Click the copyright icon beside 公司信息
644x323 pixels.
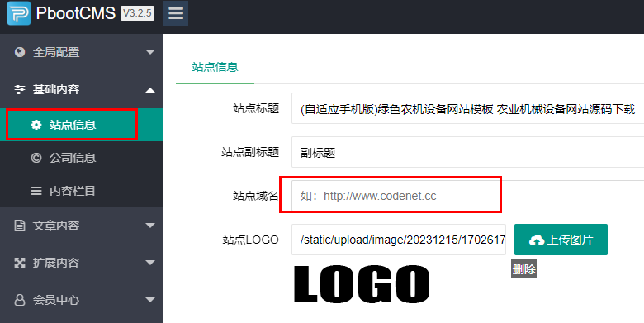(36, 158)
